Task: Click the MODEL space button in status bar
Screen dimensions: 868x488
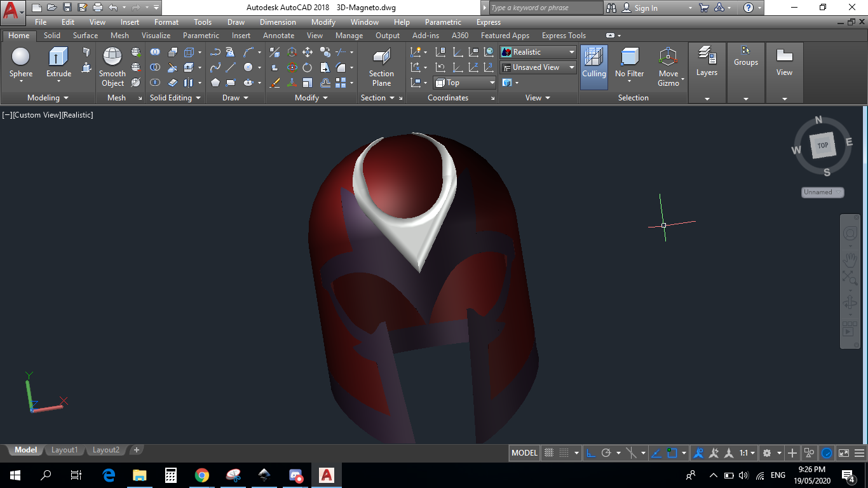Action: (525, 453)
